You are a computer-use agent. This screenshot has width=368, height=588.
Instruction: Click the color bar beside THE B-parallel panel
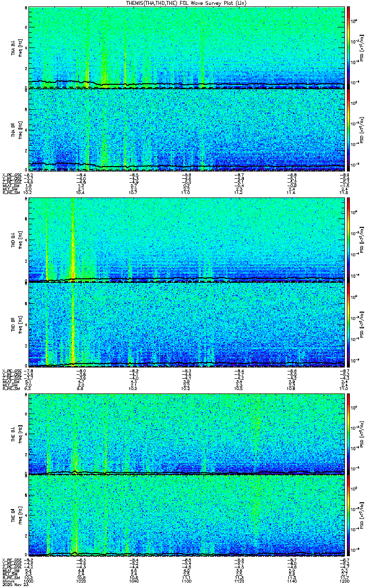(x=348, y=516)
